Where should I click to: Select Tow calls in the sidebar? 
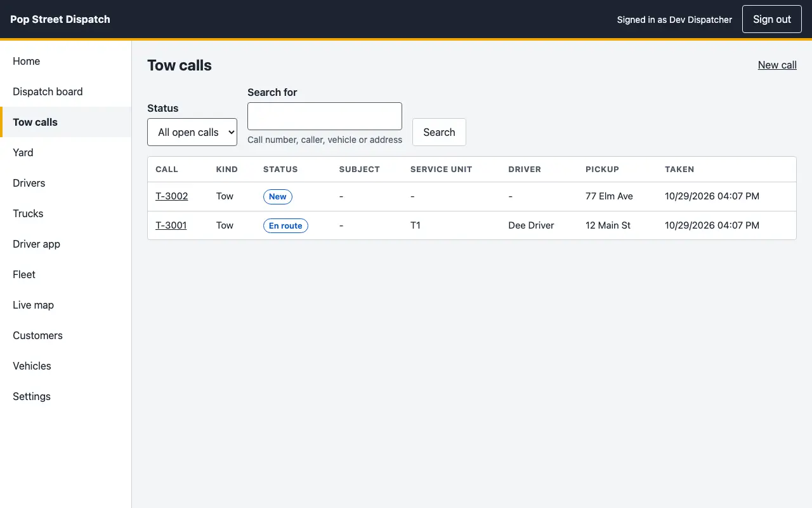click(x=66, y=122)
